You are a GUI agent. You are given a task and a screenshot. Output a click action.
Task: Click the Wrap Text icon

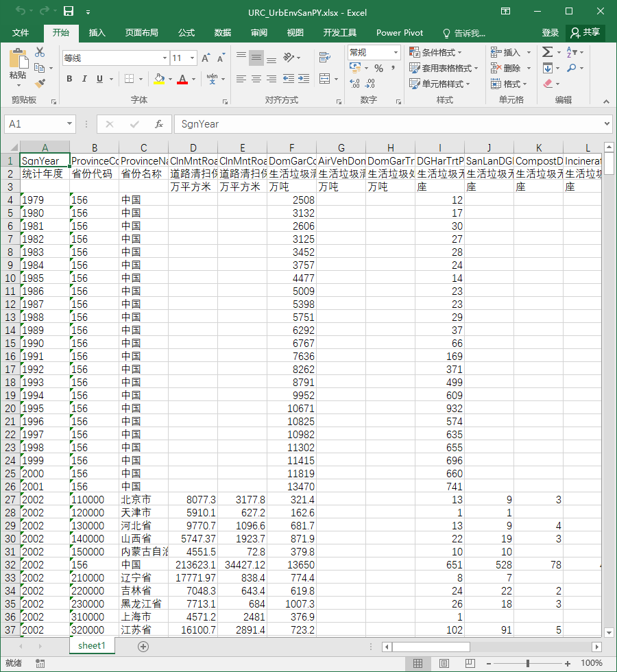click(x=325, y=57)
